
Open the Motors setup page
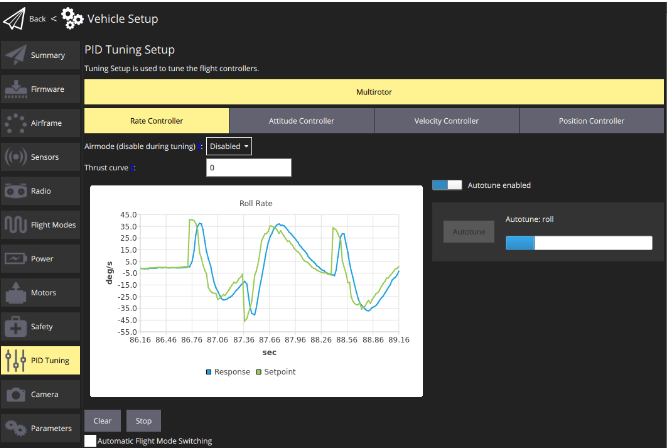tap(40, 293)
